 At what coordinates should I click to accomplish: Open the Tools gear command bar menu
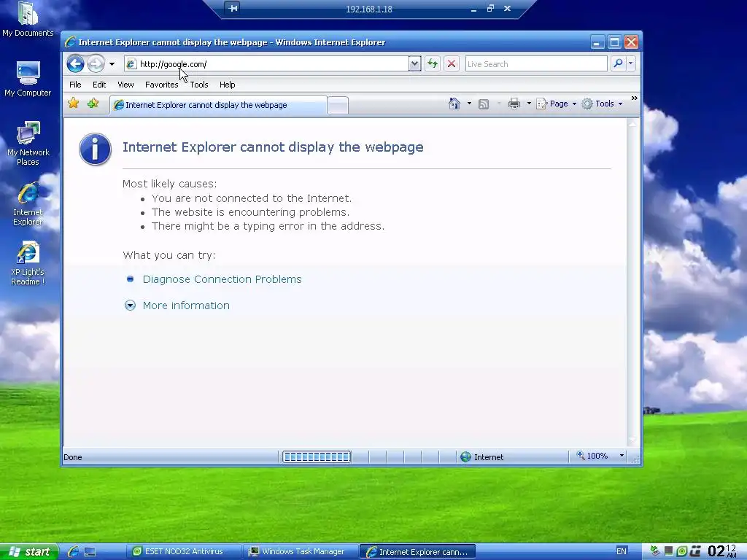[602, 104]
